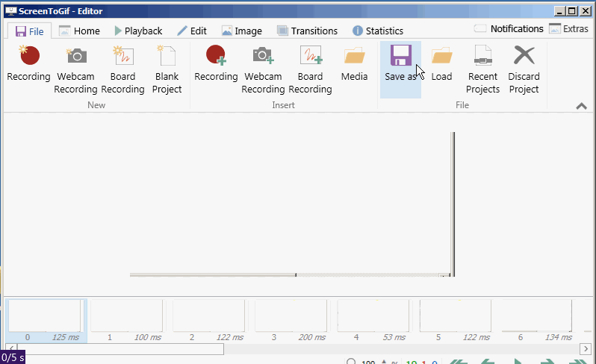The height and width of the screenshot is (364, 596).
Task: Play the animation preview
Action: 518,362
